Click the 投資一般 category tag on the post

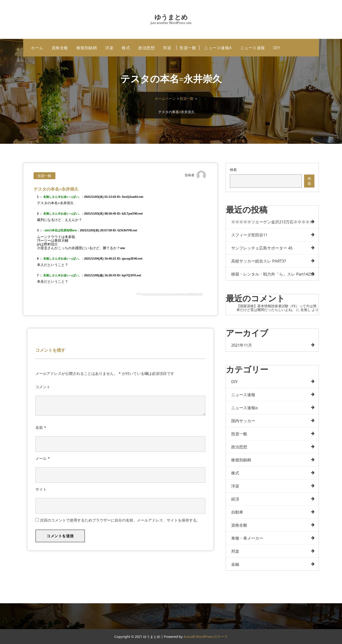(x=44, y=176)
